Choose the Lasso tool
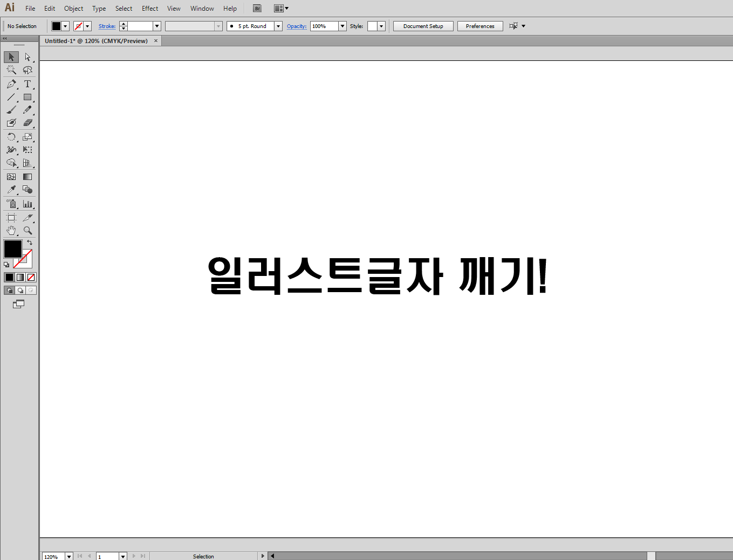The height and width of the screenshot is (560, 733). [28, 70]
